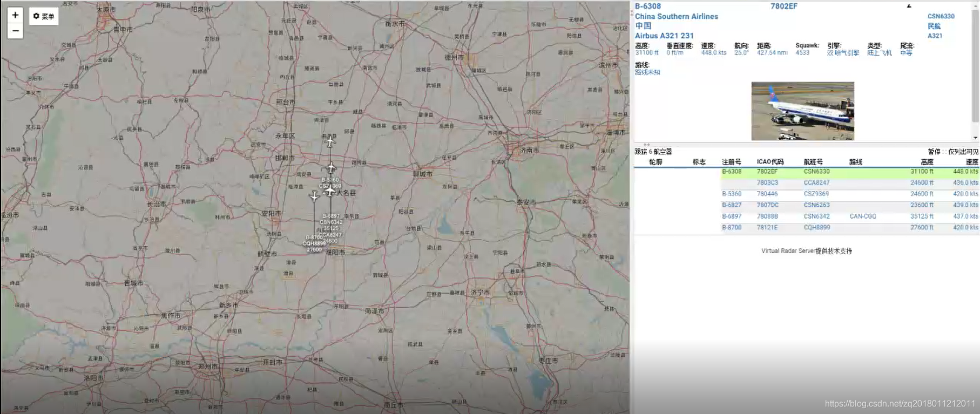980x414 pixels.
Task: Click the 仅列出可见 link
Action: (963, 152)
